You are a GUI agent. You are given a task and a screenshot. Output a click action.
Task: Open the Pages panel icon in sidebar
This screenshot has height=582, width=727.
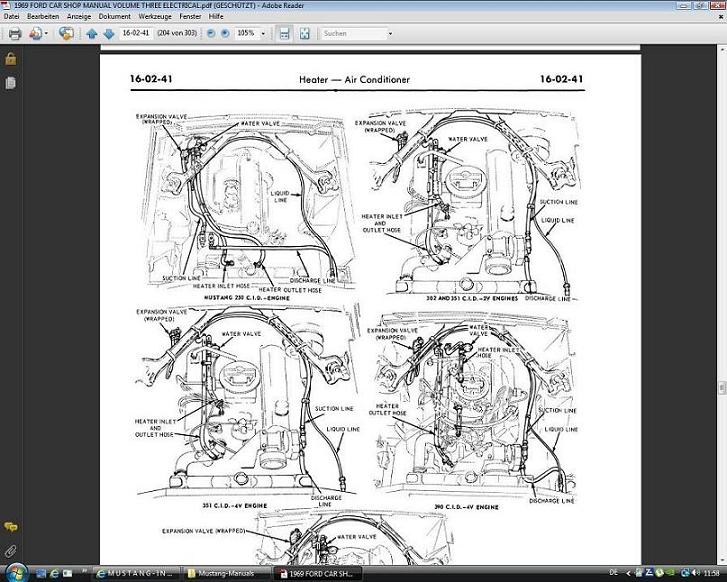[x=11, y=83]
